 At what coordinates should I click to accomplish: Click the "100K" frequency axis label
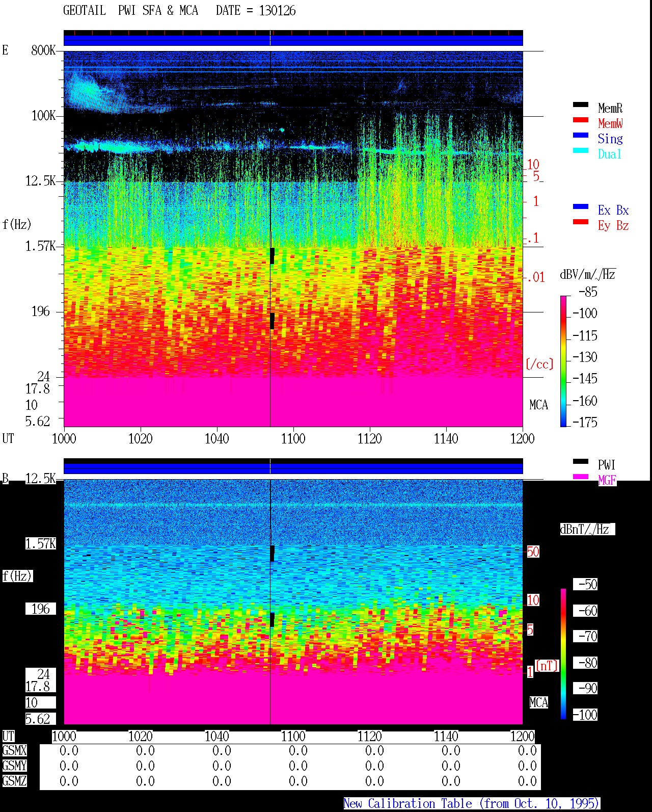coord(43,115)
